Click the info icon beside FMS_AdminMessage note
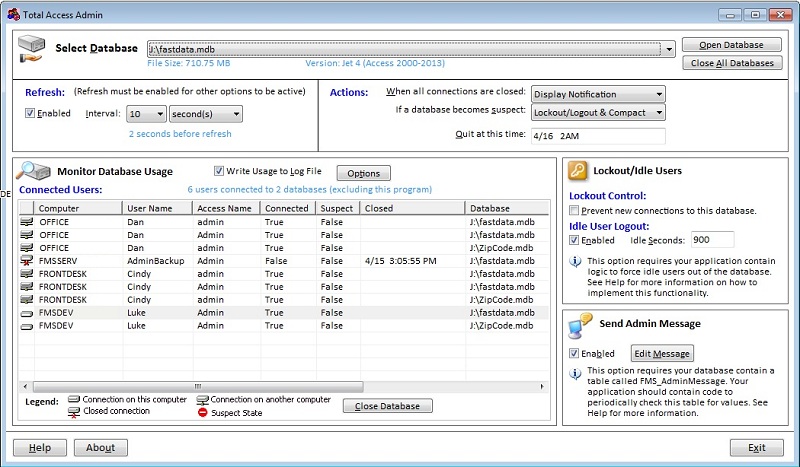Viewport: 800px width, 467px height. [x=575, y=374]
